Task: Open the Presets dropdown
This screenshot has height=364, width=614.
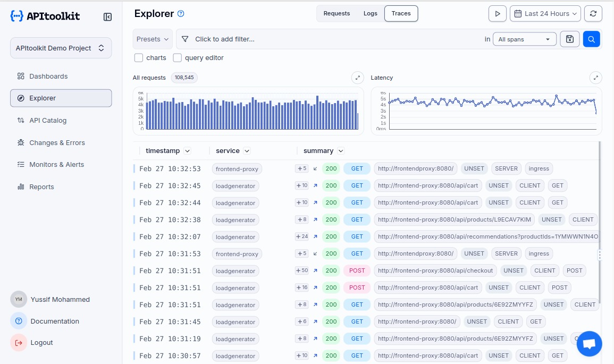Action: click(153, 39)
